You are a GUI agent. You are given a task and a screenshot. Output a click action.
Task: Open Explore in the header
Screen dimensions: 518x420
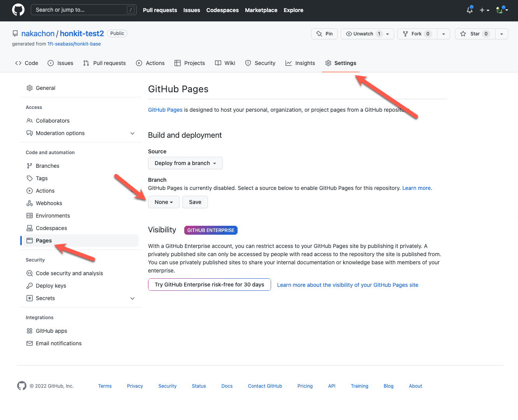293,10
